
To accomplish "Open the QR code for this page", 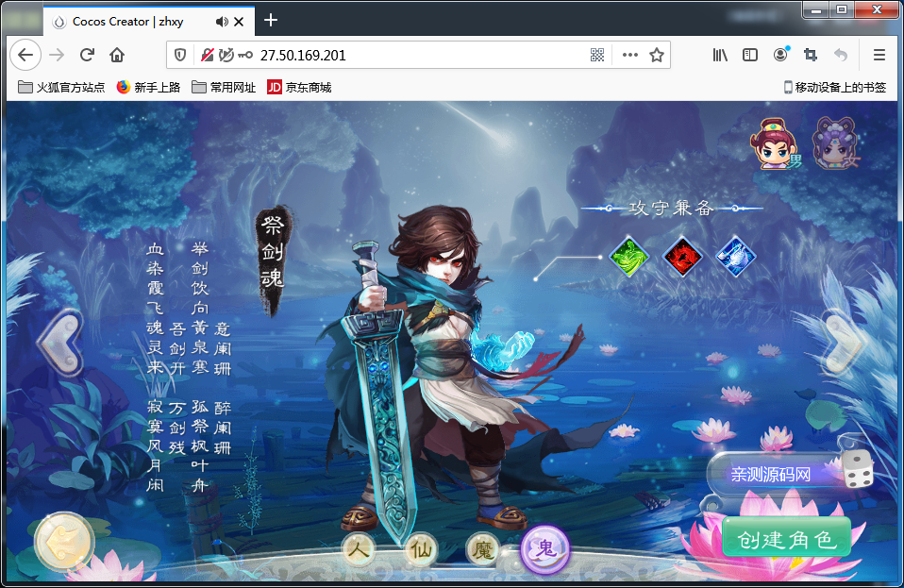I will pos(597,56).
